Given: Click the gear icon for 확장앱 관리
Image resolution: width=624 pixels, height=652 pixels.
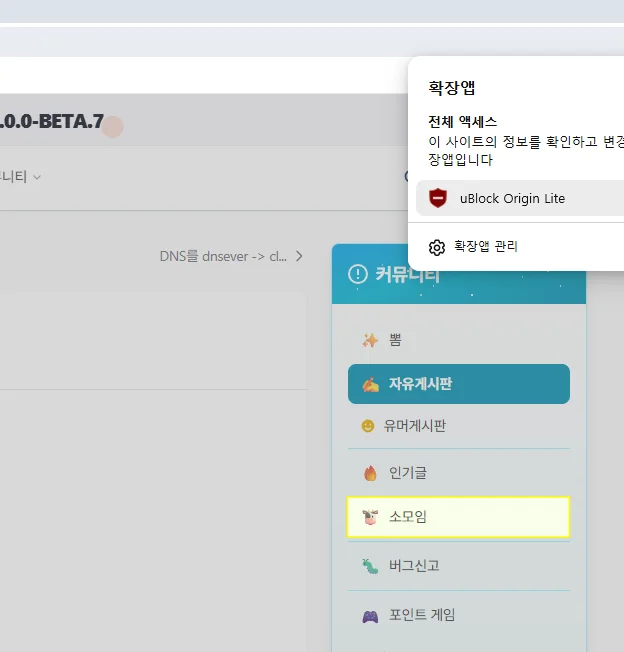Looking at the screenshot, I should point(437,247).
